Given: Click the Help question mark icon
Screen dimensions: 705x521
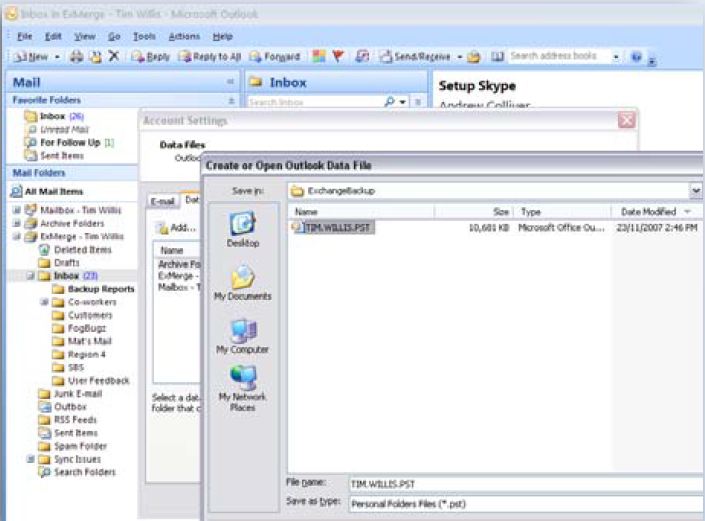Looking at the screenshot, I should tap(636, 57).
